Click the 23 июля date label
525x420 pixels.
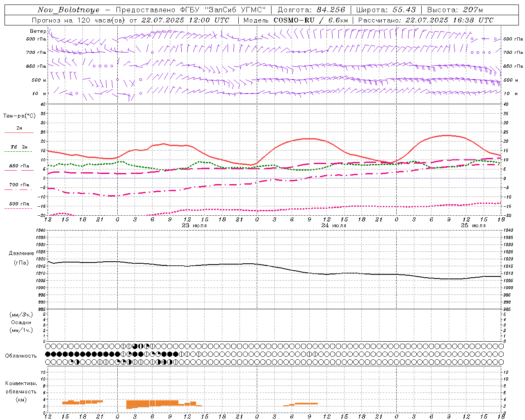pyautogui.click(x=194, y=226)
